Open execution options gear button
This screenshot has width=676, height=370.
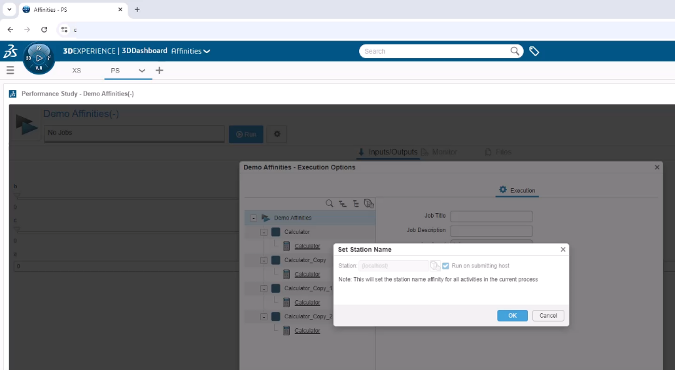click(277, 134)
